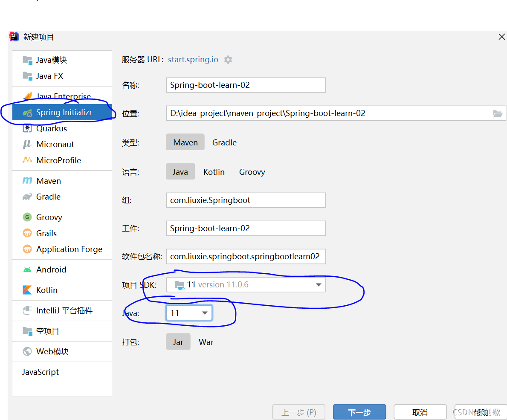Select Web模块 in the sidebar

(62, 351)
